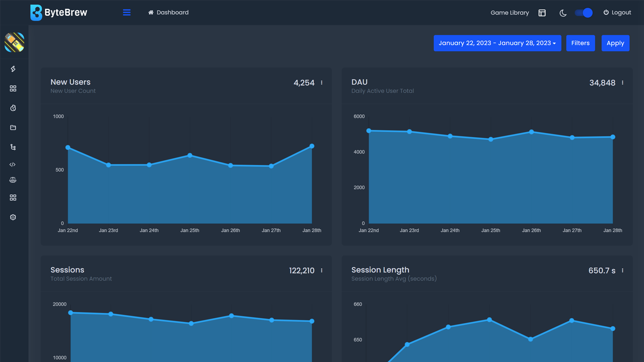The image size is (644, 362).
Task: Open the Filters panel
Action: pyautogui.click(x=580, y=43)
